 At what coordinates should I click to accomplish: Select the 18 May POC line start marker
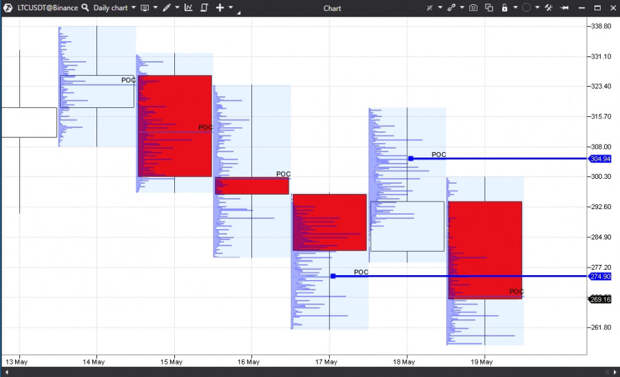pyautogui.click(x=411, y=159)
